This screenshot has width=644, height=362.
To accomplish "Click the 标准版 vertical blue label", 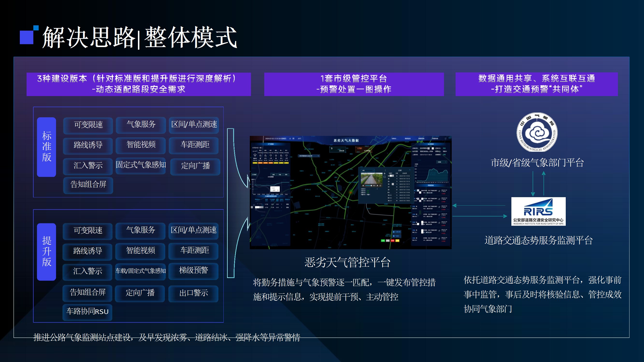I will pos(46,147).
